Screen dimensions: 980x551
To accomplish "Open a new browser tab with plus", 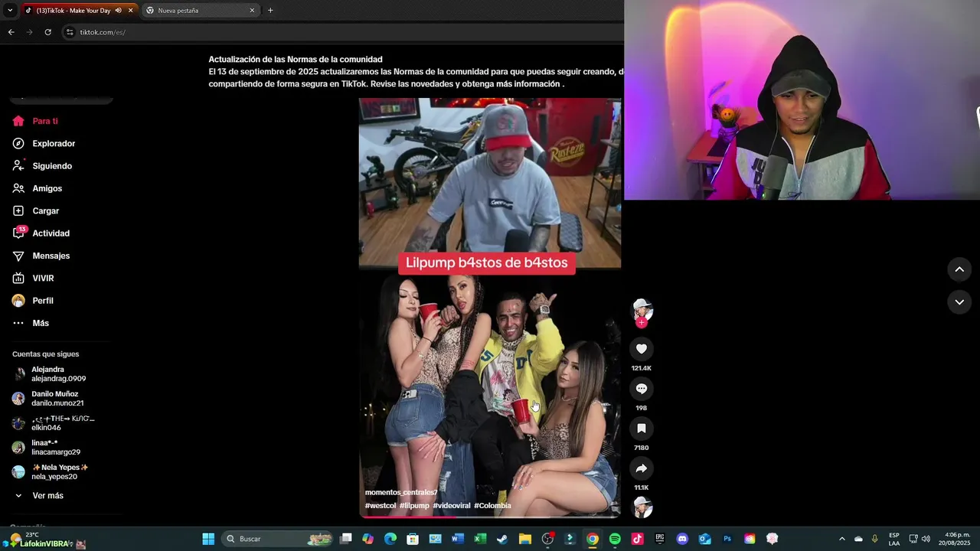I will point(270,11).
